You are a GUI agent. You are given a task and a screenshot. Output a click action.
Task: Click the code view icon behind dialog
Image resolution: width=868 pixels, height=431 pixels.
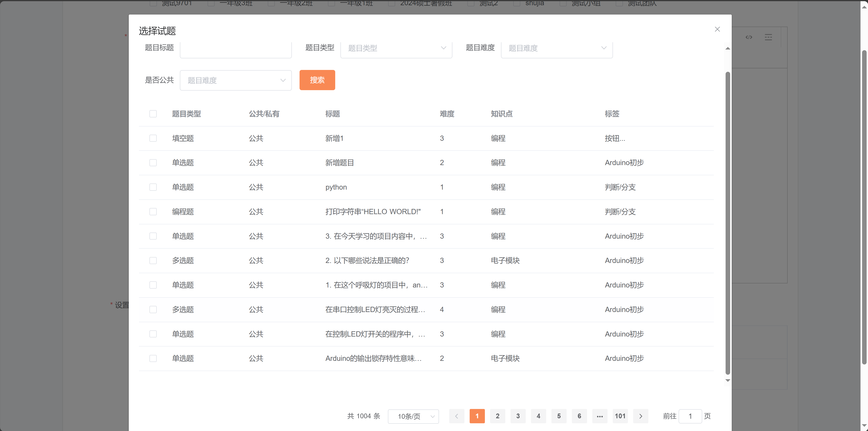tap(749, 37)
